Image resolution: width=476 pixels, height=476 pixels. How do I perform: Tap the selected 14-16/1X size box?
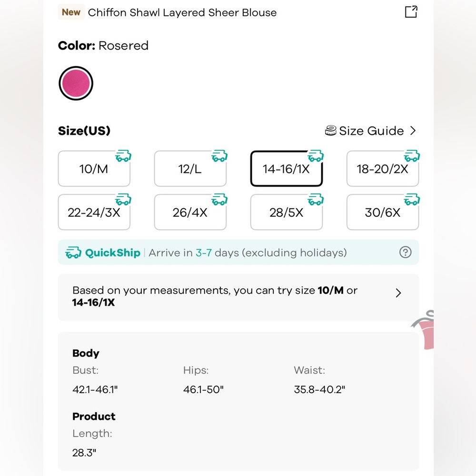point(286,169)
